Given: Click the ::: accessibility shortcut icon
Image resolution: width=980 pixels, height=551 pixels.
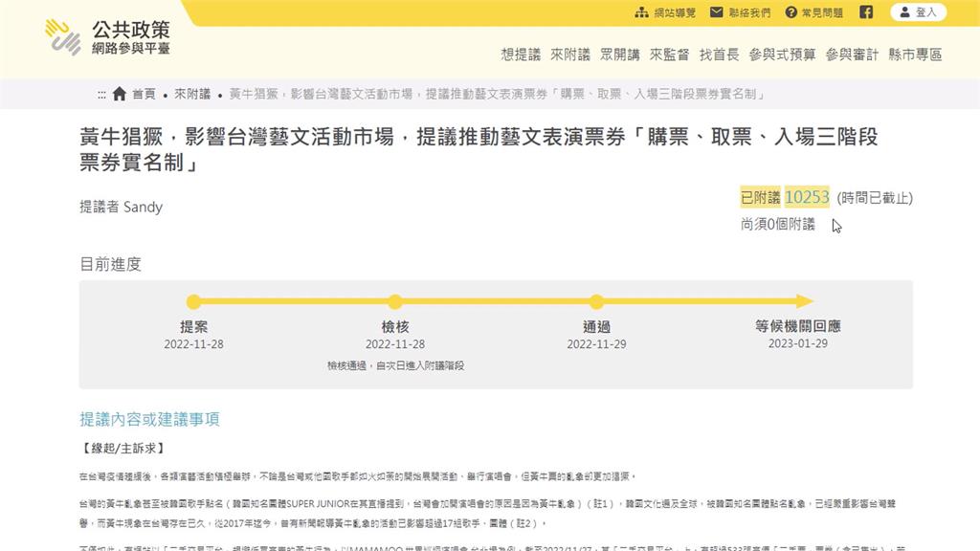Looking at the screenshot, I should click(100, 95).
